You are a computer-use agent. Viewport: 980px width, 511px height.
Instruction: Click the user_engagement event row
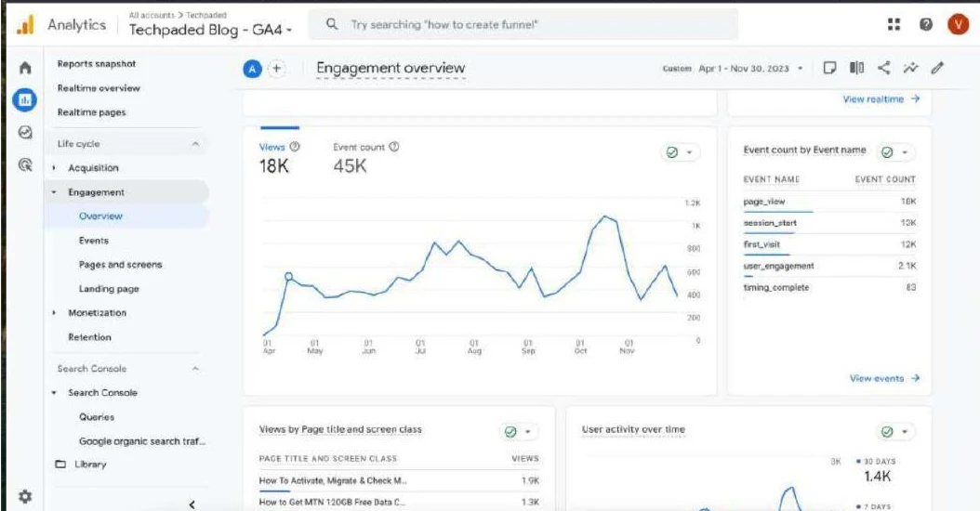[829, 266]
